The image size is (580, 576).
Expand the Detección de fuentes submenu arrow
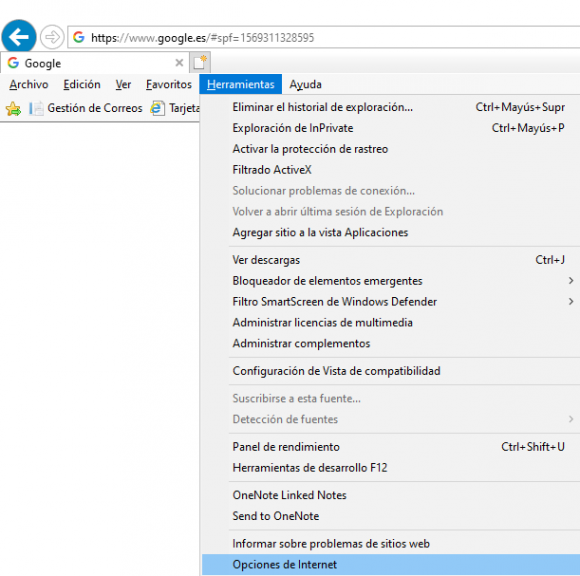(x=570, y=419)
